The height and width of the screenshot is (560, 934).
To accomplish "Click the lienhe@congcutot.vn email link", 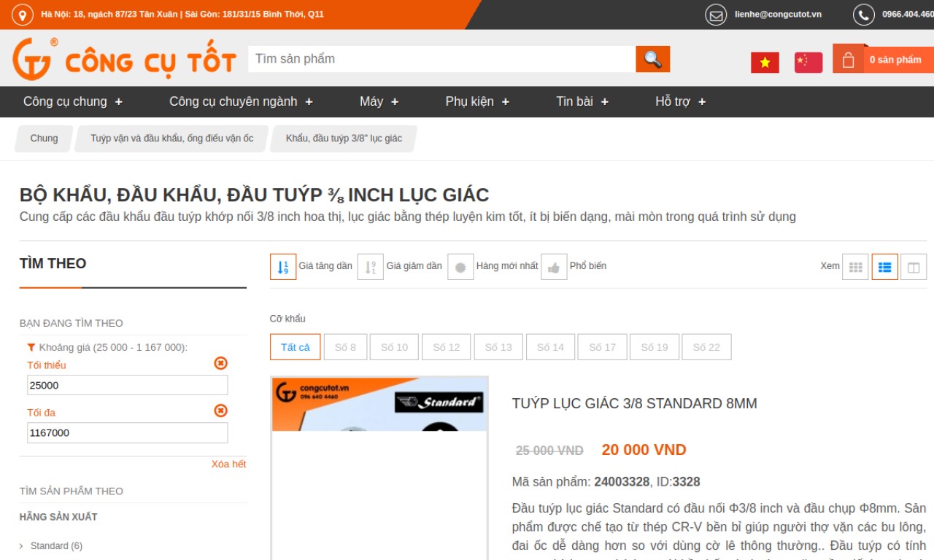I will click(x=778, y=15).
